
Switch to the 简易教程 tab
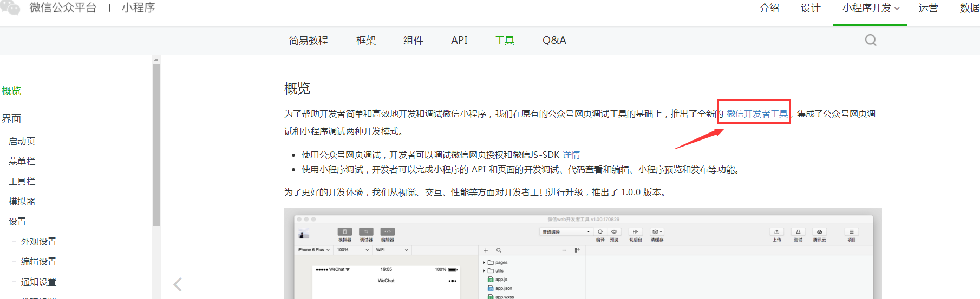pos(309,41)
